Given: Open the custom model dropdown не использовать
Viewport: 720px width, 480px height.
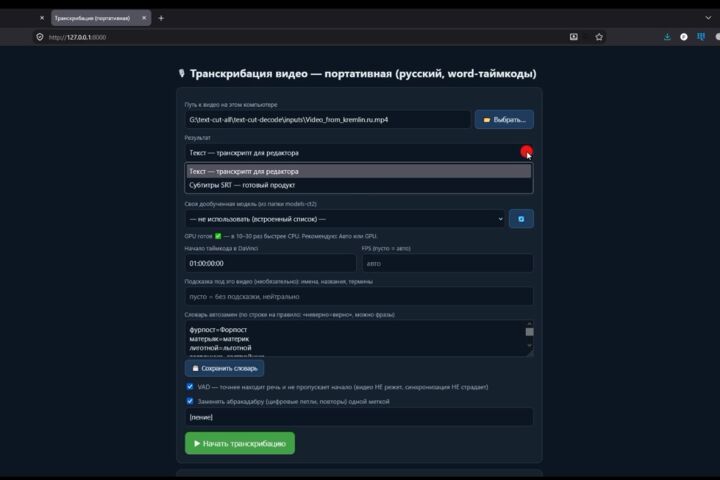Looking at the screenshot, I should [x=344, y=219].
